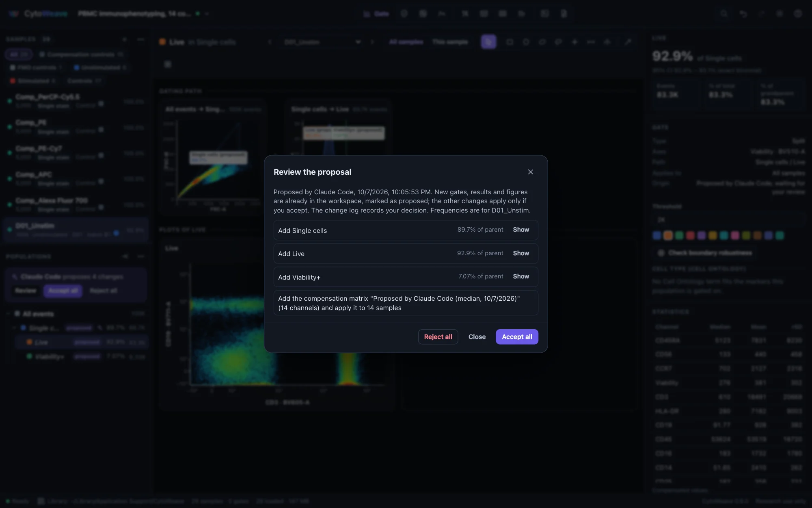Select the Comp_PE sample row
812x508 pixels.
point(76,126)
